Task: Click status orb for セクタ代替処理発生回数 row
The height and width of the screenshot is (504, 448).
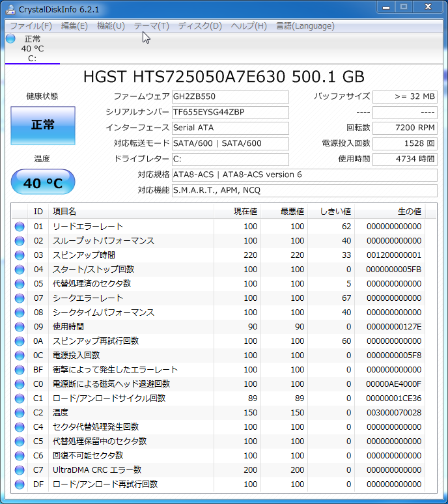Action: 20,427
